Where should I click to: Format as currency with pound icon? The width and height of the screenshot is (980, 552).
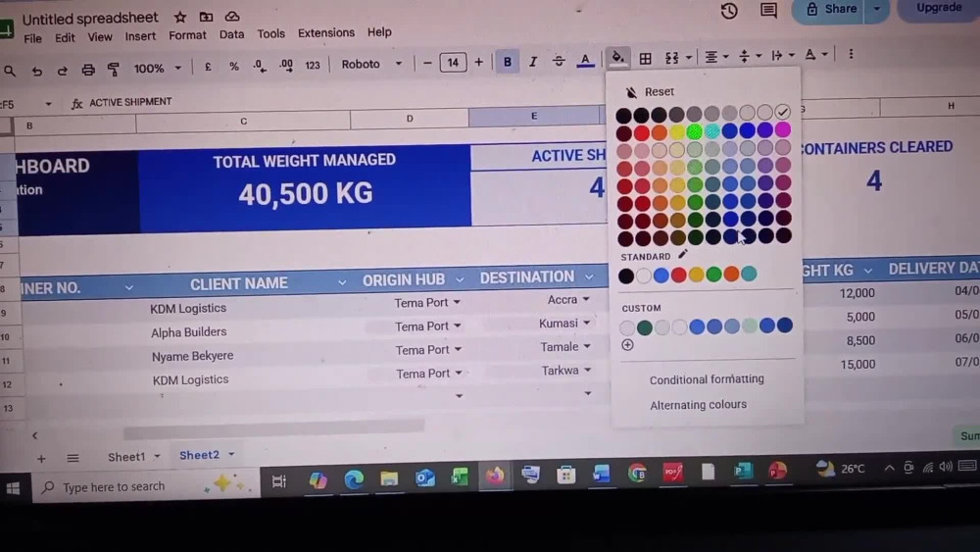208,67
